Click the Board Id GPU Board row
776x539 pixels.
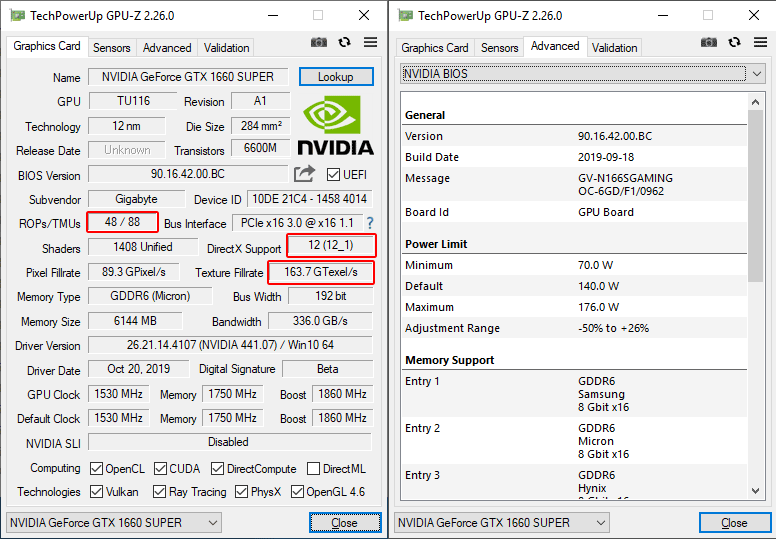pyautogui.click(x=574, y=212)
